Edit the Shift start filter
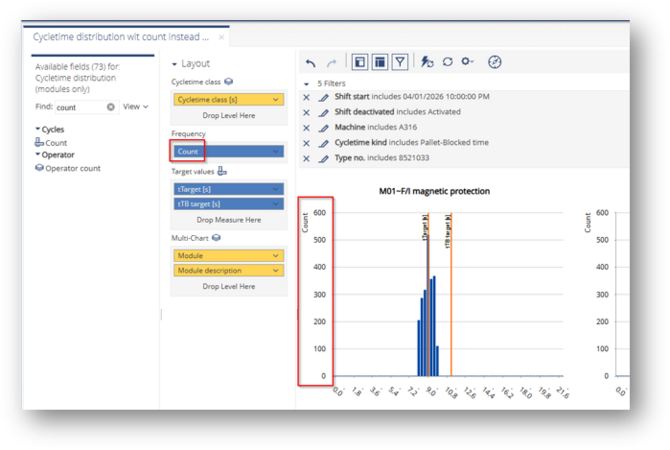This screenshot has height=450, width=670. pos(323,97)
